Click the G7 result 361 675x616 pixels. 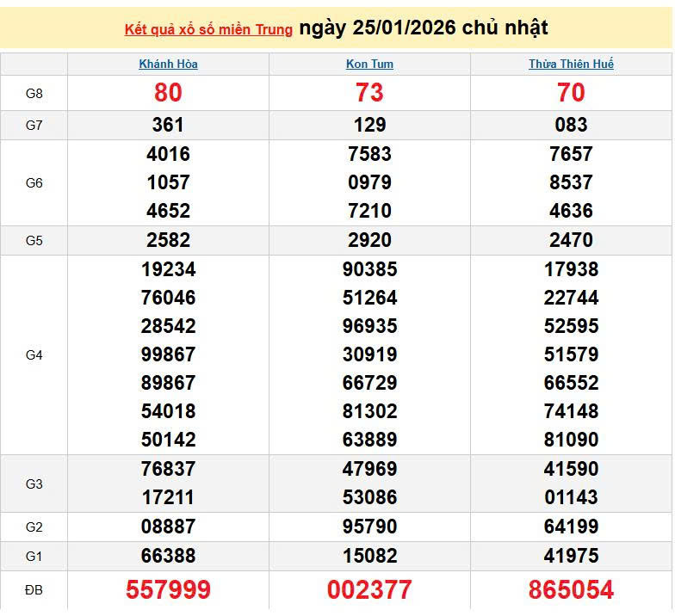168,126
